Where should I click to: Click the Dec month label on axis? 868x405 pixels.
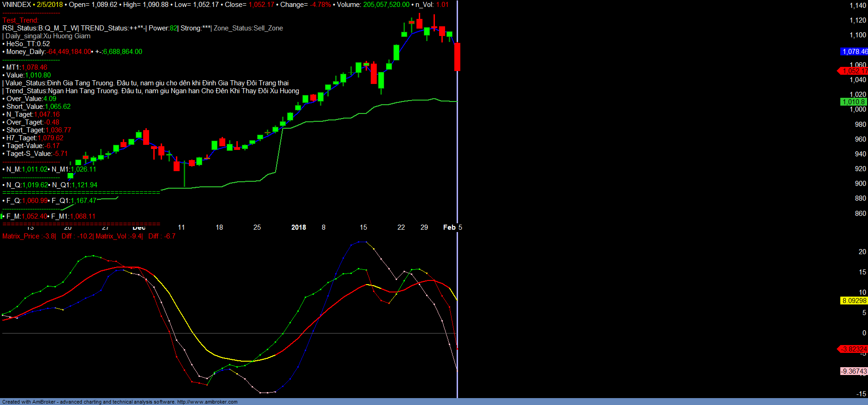click(x=139, y=228)
